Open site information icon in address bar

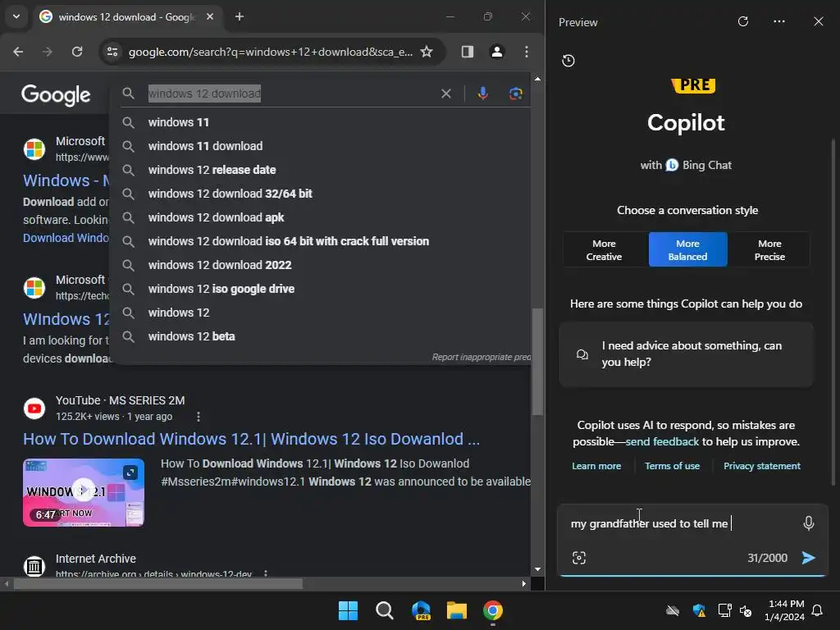coord(112,52)
